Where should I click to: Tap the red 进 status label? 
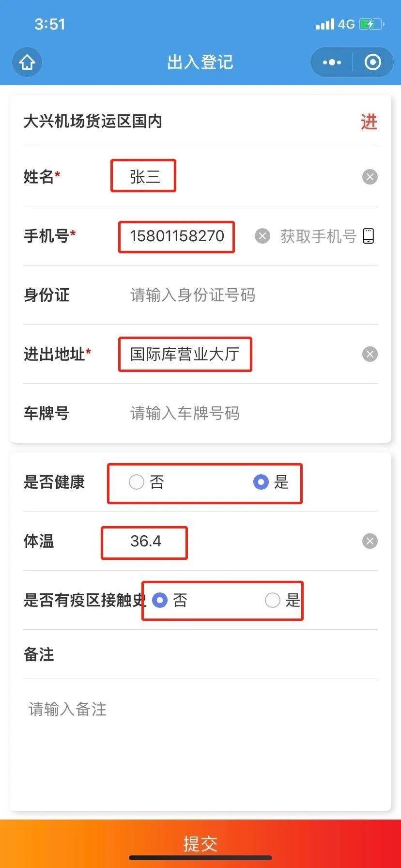(x=369, y=122)
